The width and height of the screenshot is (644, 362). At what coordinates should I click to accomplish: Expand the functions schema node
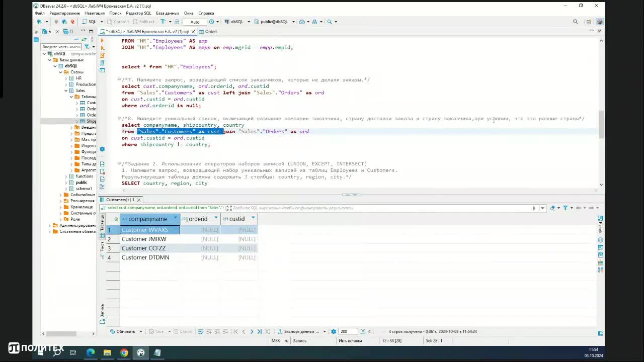(65, 176)
